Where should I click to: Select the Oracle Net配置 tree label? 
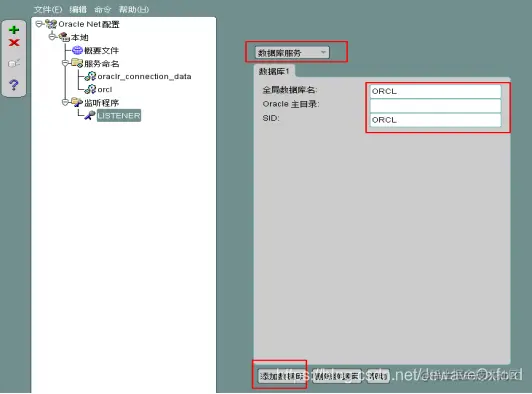89,24
